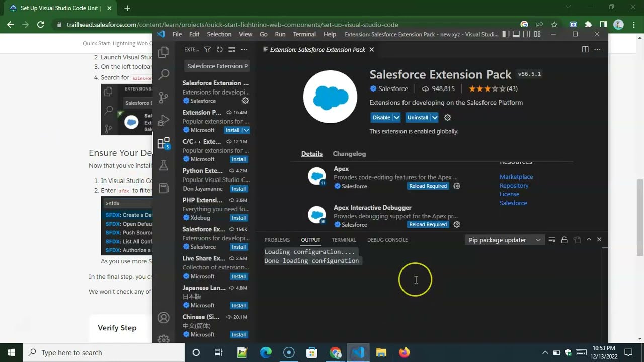This screenshot has height=362, width=644.
Task: Open the File menu
Action: click(x=177, y=34)
